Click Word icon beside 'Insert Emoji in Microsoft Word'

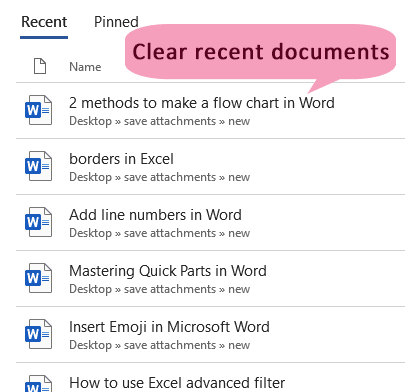(38, 334)
